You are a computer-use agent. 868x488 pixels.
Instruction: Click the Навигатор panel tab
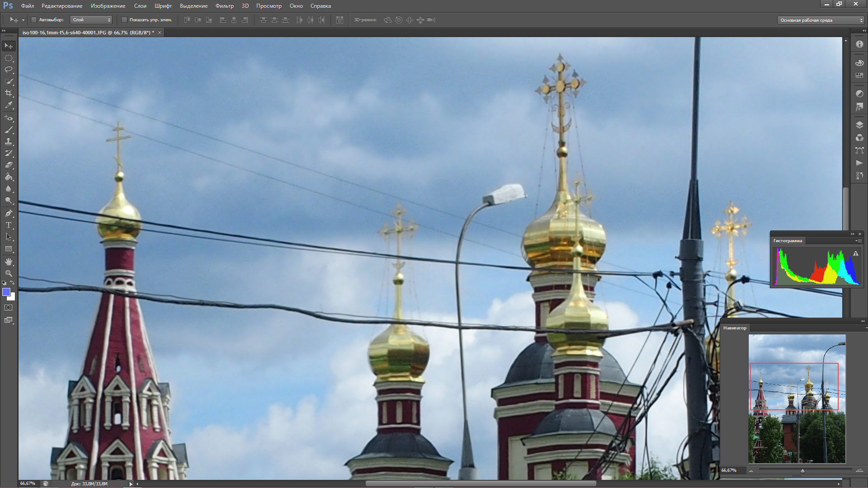point(735,328)
